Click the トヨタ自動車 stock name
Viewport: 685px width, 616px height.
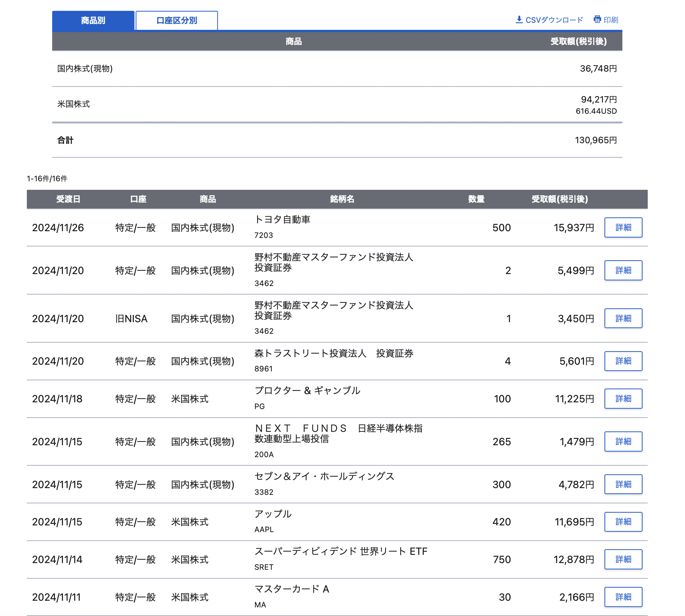tap(282, 220)
